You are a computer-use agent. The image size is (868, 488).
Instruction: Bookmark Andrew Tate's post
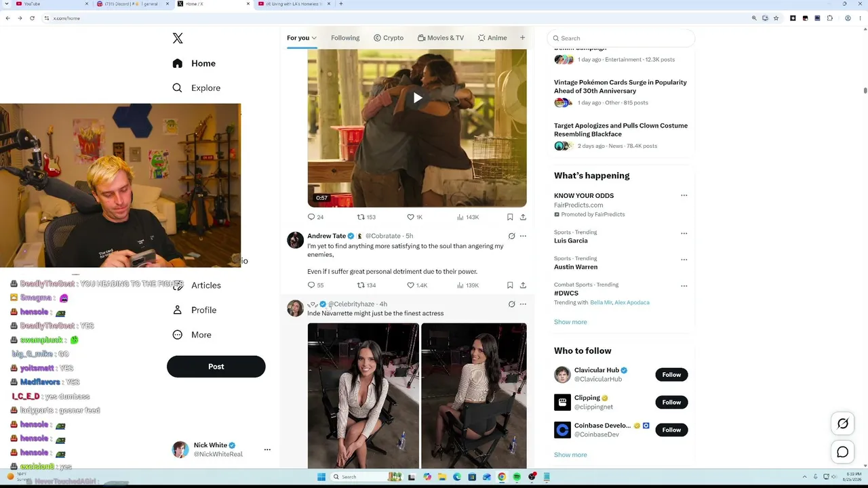510,285
